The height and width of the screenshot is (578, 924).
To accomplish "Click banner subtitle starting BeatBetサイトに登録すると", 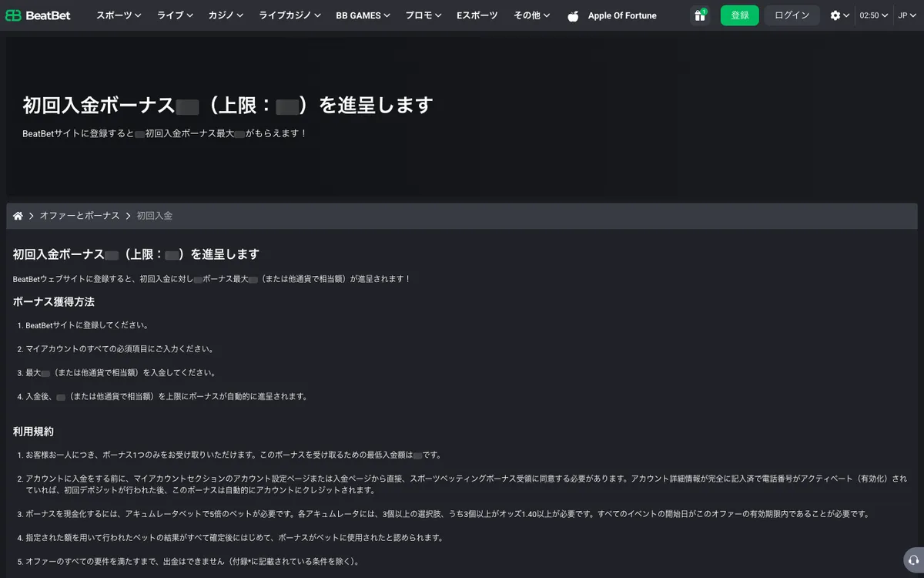I will pos(165,133).
